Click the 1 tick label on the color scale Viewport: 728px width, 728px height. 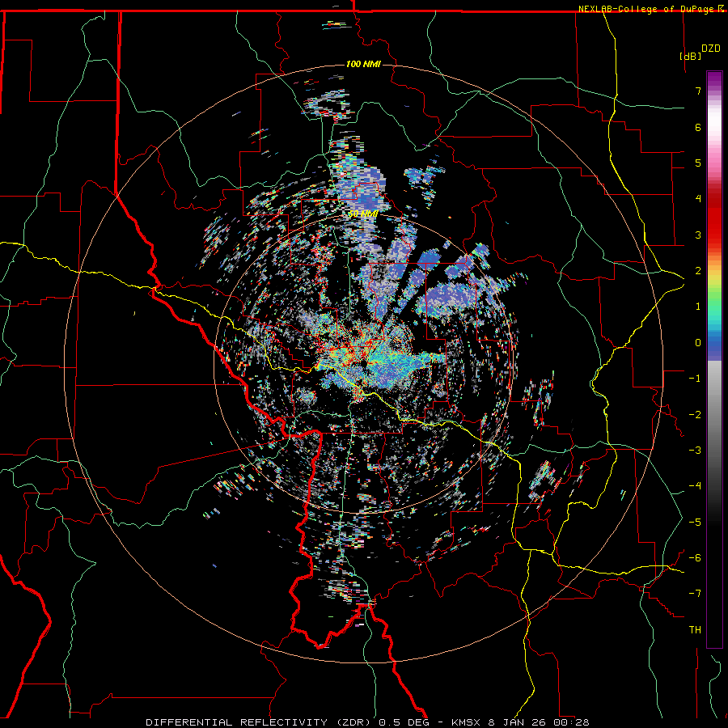698,307
